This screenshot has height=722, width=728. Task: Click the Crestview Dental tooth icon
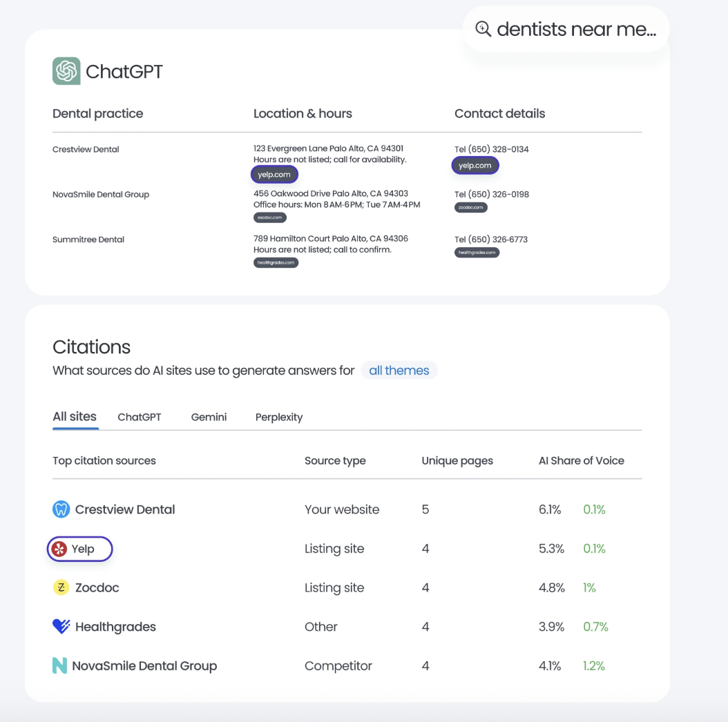coord(61,509)
